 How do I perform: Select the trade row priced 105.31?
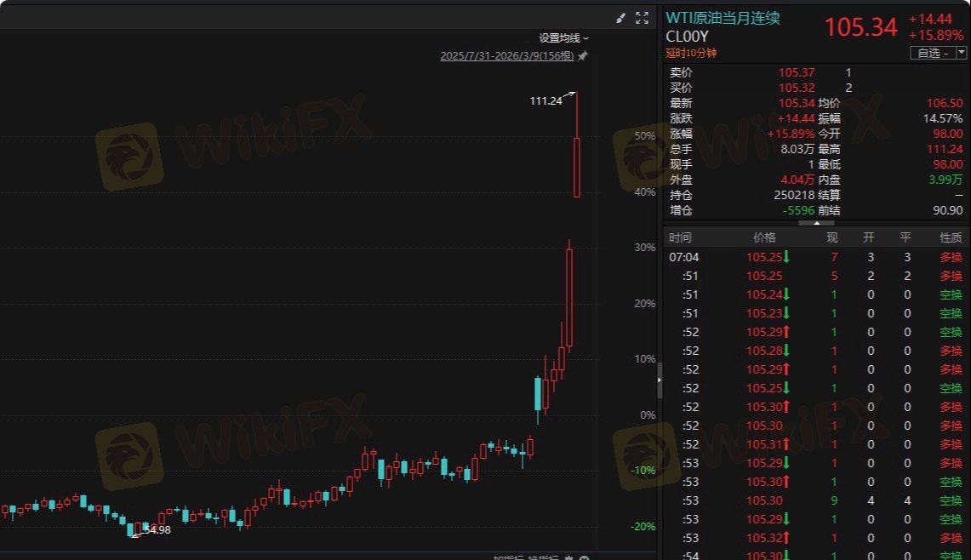click(x=815, y=444)
